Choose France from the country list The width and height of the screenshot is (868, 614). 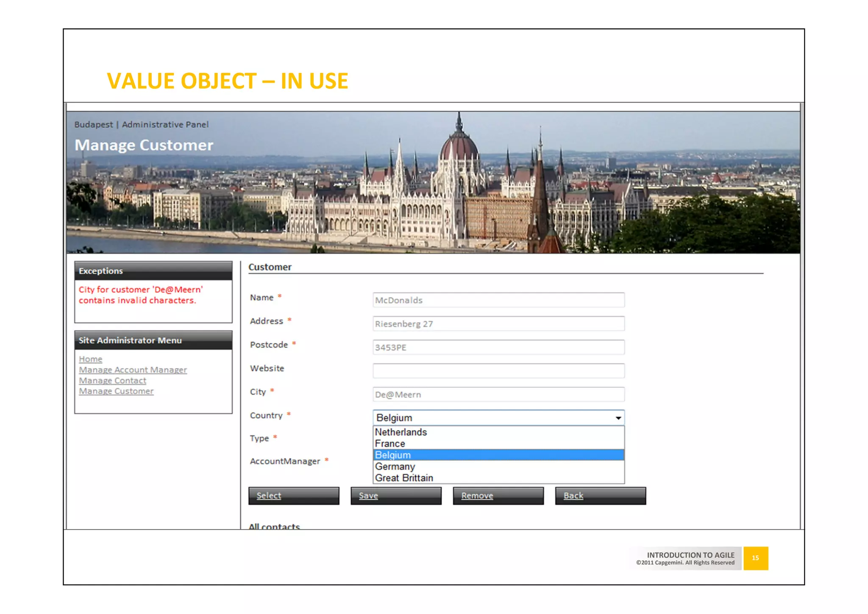[x=498, y=444]
